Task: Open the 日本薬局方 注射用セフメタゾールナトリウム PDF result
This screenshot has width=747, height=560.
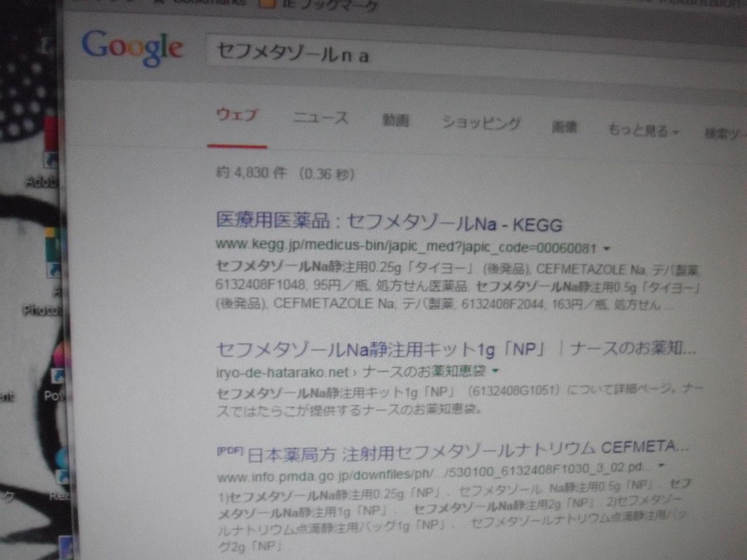Action: coord(469,450)
